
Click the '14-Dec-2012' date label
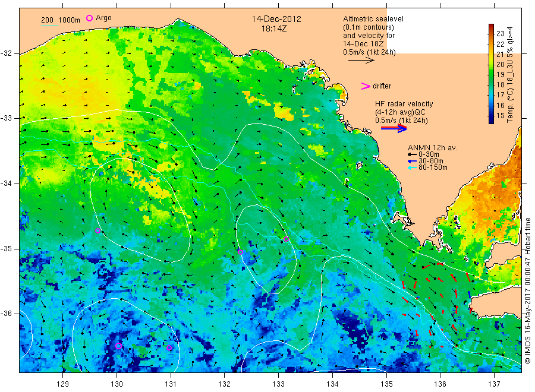point(276,19)
